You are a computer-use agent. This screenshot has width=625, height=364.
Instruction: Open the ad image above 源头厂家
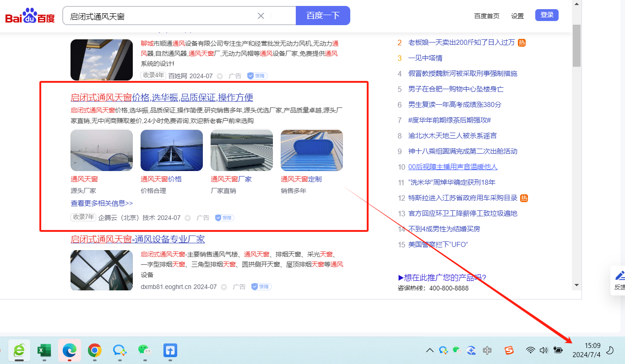point(102,150)
